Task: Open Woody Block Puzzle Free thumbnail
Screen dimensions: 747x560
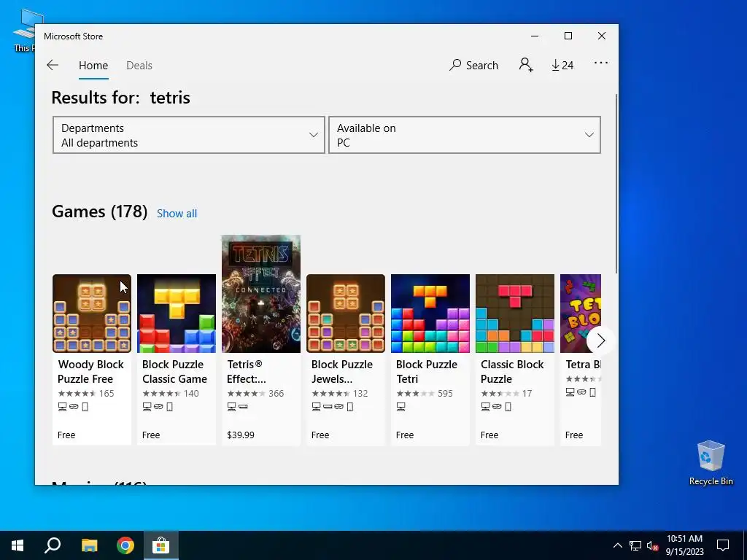Action: click(92, 314)
